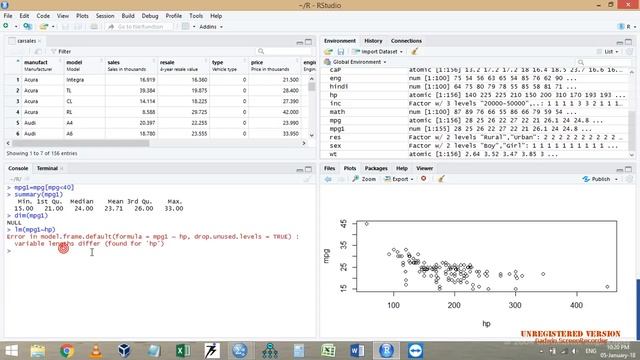Click the Save workspace disk icon
The height and width of the screenshot is (360, 640).
341,52
